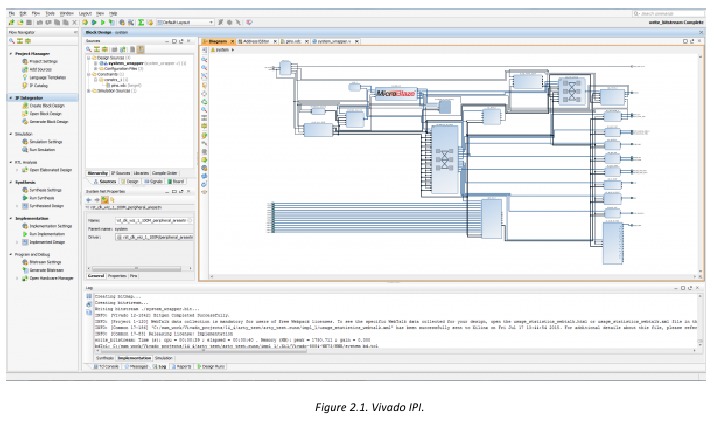714x428 pixels.
Task: Open the Window menu
Action: 66,14
